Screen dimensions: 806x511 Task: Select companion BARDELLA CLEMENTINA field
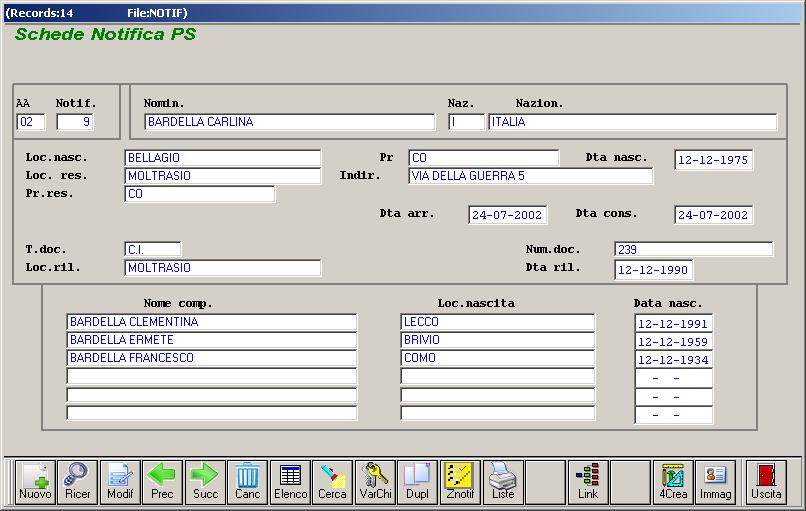click(x=212, y=322)
